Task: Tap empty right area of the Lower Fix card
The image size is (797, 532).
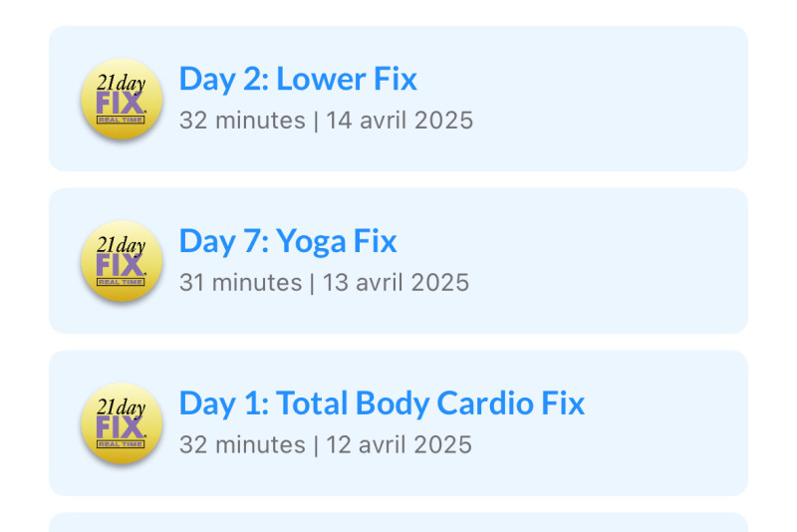Action: click(610, 99)
